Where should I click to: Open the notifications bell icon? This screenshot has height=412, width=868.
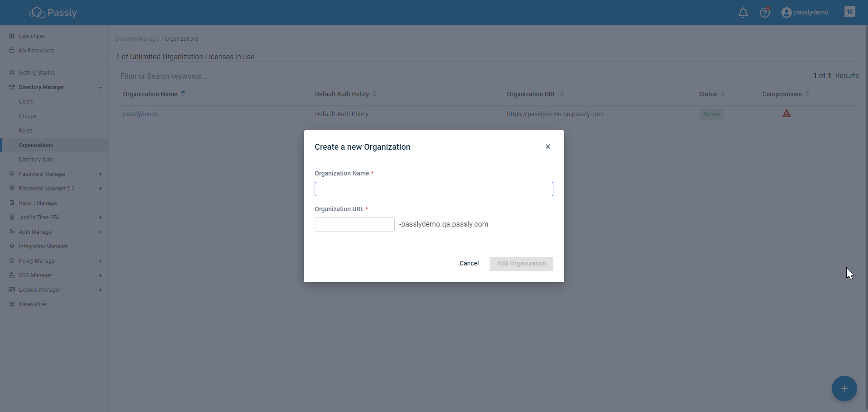click(x=743, y=13)
